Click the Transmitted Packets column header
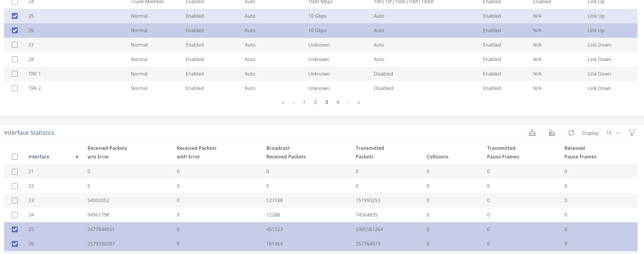 click(370, 152)
